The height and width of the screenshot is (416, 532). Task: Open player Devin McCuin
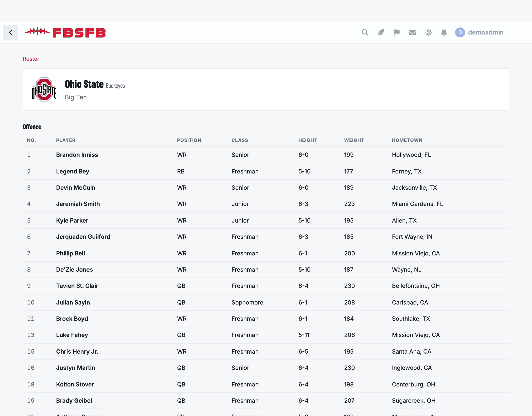(75, 188)
